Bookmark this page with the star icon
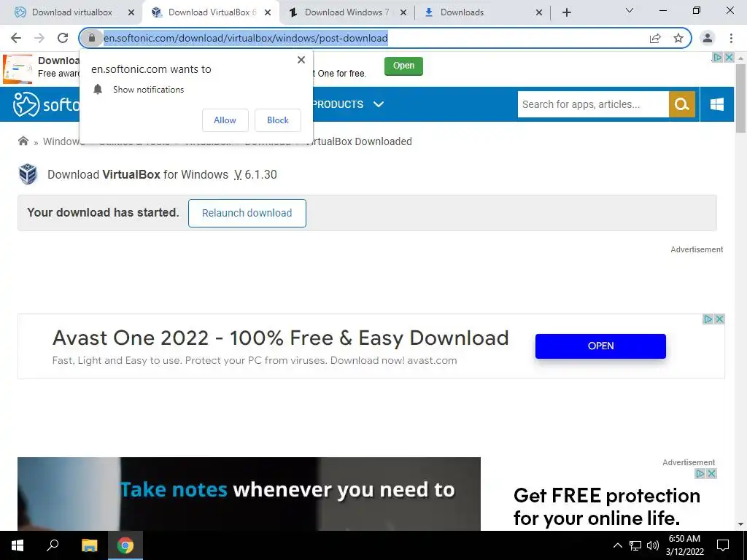Image resolution: width=747 pixels, height=560 pixels. [x=678, y=38]
